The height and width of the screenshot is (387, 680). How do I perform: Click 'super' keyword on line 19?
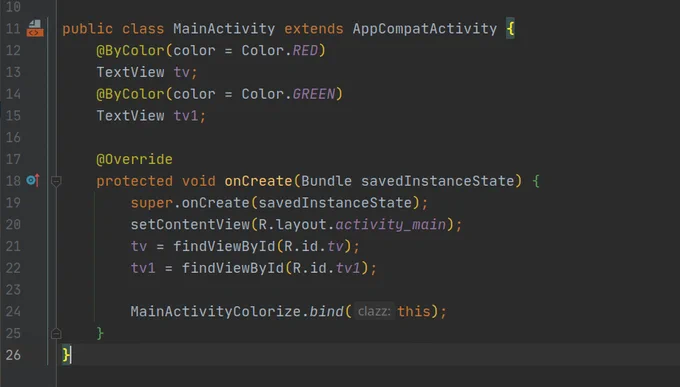152,203
